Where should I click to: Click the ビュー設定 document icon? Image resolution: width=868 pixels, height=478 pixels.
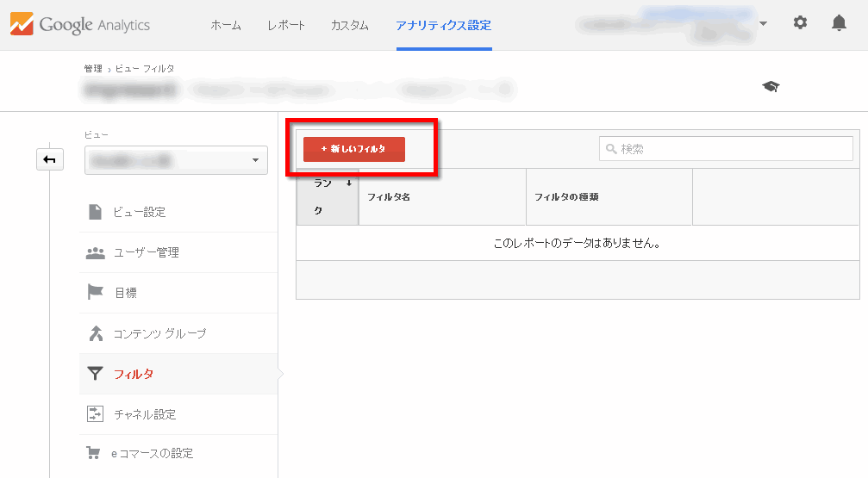click(95, 212)
